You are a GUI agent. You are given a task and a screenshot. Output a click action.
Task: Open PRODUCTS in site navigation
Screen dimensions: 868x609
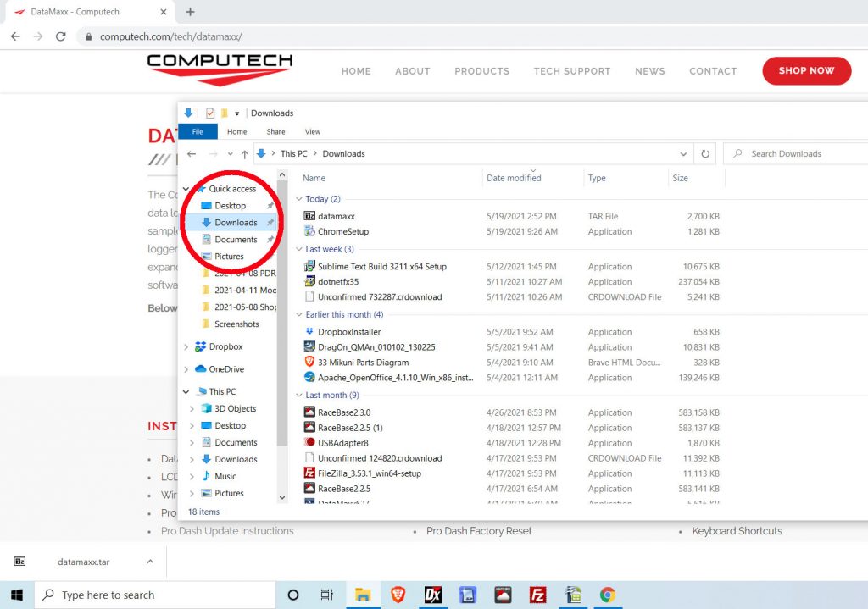[x=481, y=71]
